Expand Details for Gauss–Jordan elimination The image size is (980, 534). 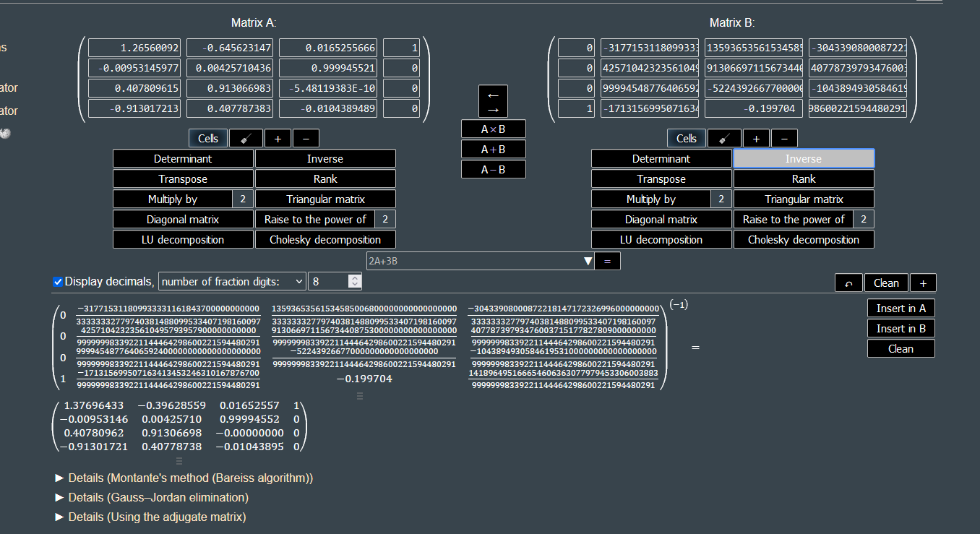(x=152, y=497)
